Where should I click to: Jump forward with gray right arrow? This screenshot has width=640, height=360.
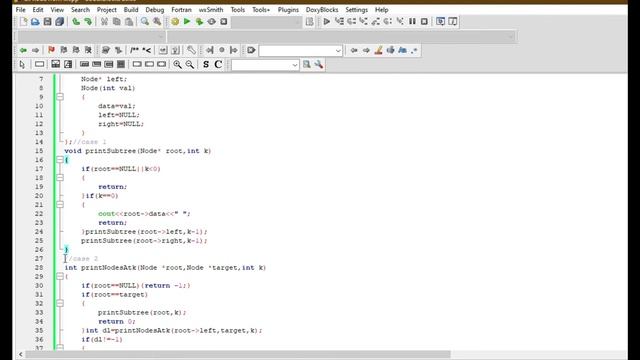click(x=36, y=50)
